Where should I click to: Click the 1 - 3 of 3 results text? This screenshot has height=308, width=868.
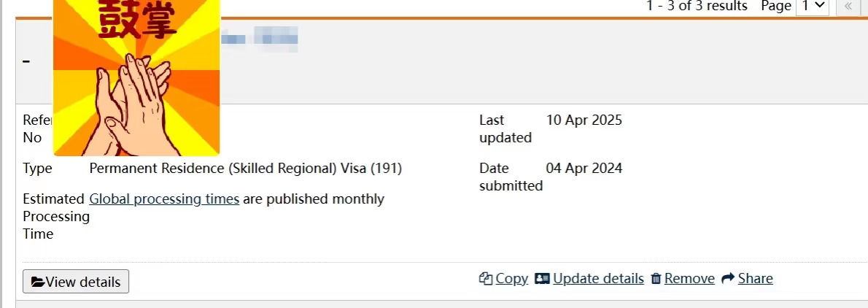697,6
